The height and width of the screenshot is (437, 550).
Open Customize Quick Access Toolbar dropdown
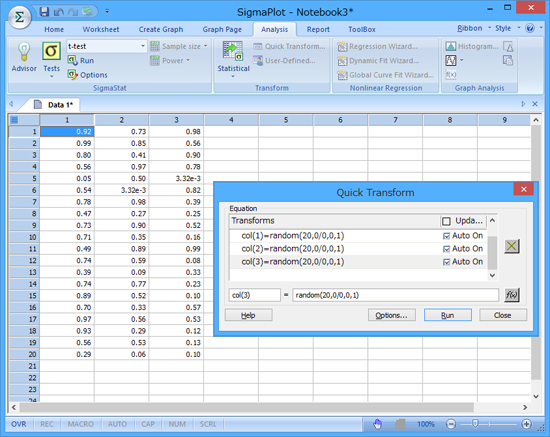(x=107, y=12)
